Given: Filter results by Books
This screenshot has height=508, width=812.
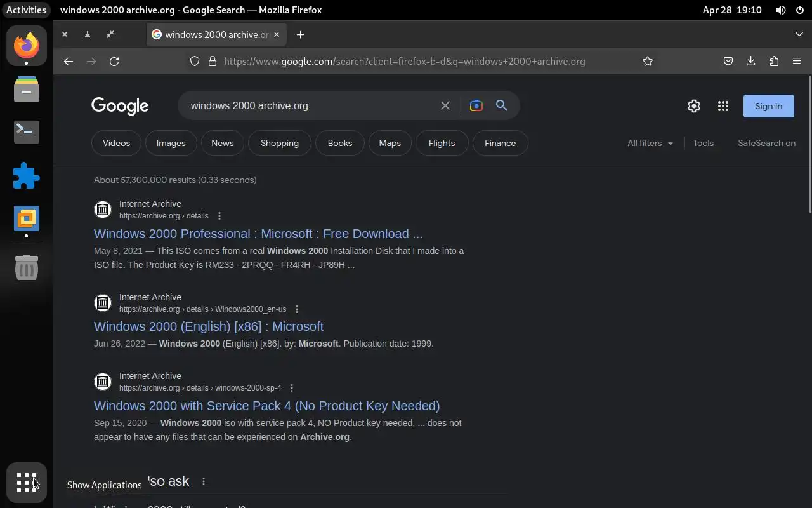Looking at the screenshot, I should point(340,143).
